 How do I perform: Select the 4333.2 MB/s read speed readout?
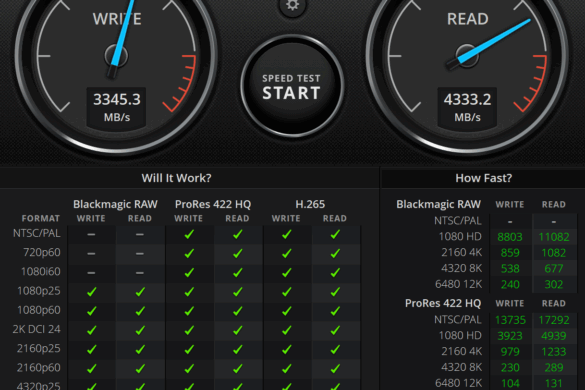click(467, 107)
